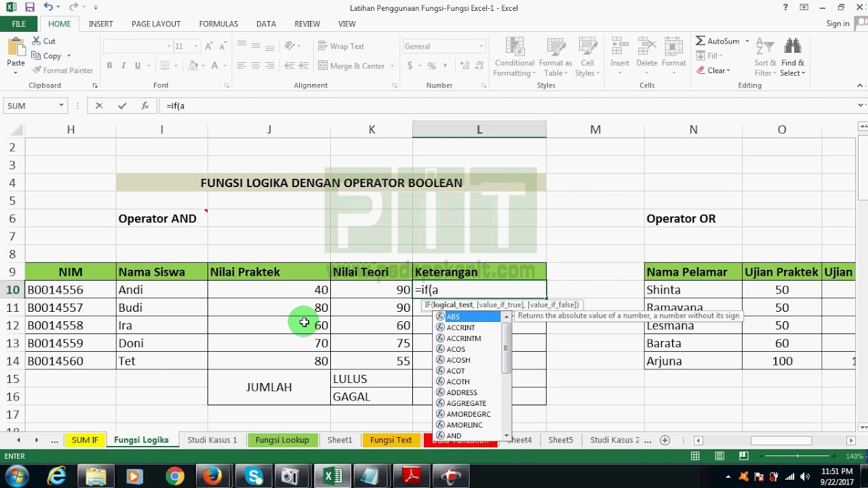Switch to INSERT ribbon tab
Screen dimensions: 868x488
click(101, 24)
